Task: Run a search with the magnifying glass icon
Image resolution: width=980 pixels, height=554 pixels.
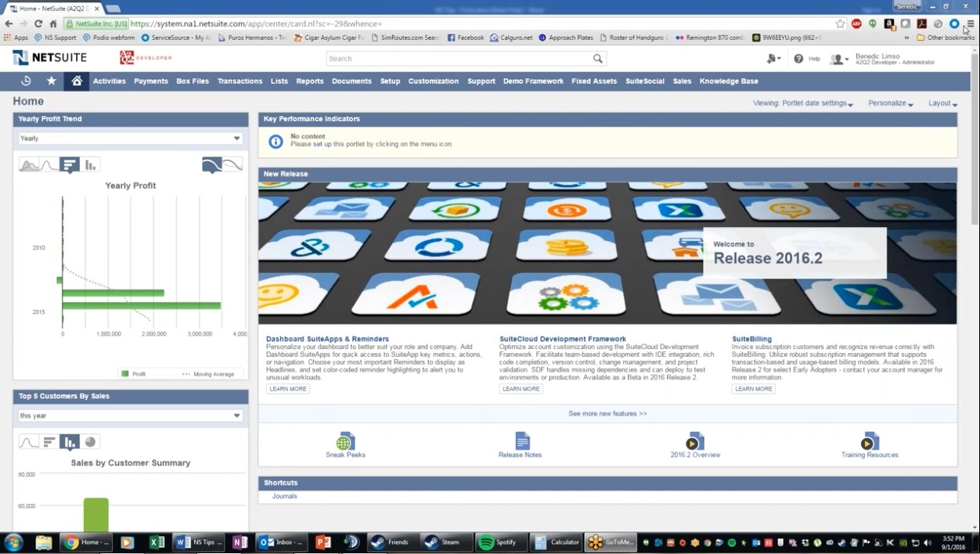Action: click(x=598, y=58)
